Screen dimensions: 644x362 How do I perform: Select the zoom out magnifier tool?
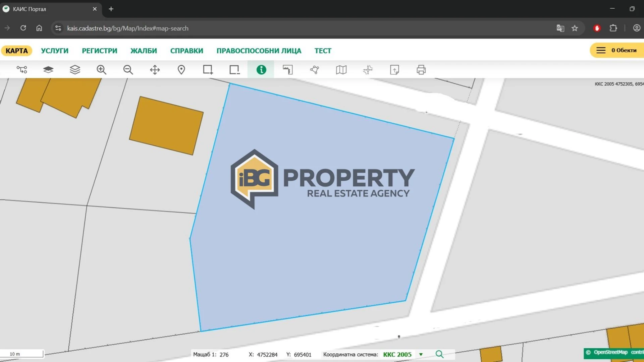coord(128,70)
